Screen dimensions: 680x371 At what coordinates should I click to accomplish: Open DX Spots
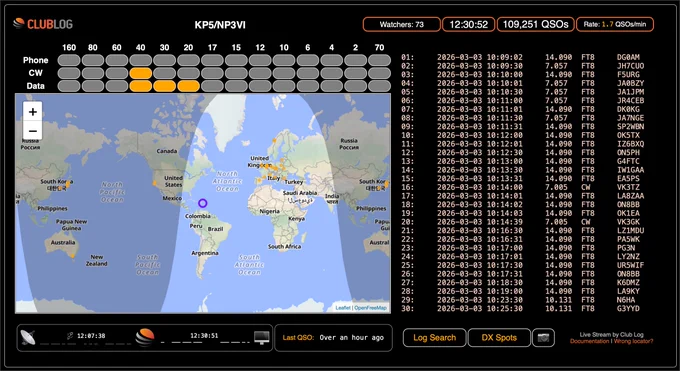coord(499,338)
